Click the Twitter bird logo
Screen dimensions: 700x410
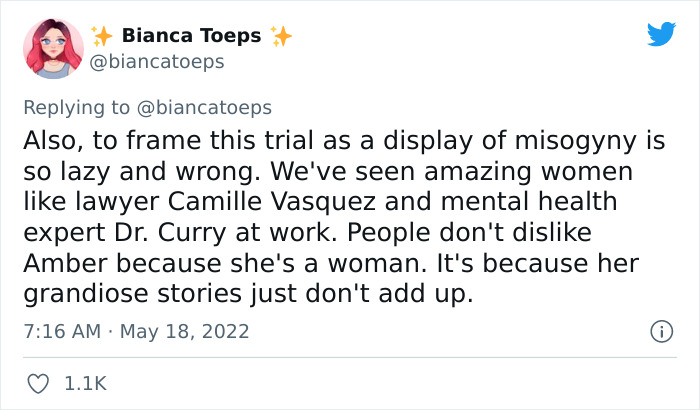click(661, 35)
